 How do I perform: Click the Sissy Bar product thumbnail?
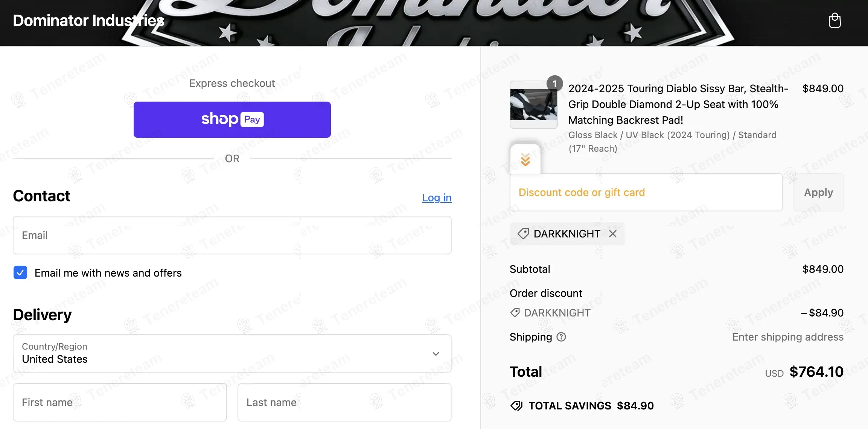[533, 105]
